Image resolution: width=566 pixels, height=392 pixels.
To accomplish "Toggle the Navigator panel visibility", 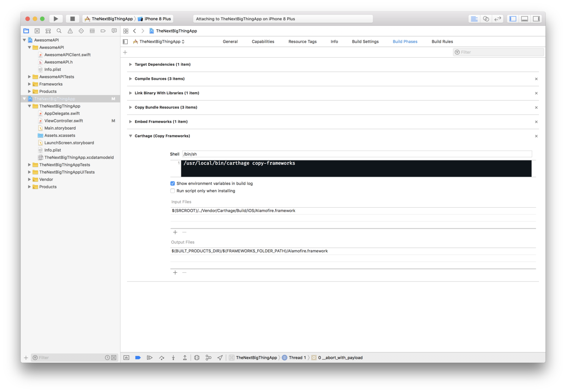I will [x=513, y=19].
